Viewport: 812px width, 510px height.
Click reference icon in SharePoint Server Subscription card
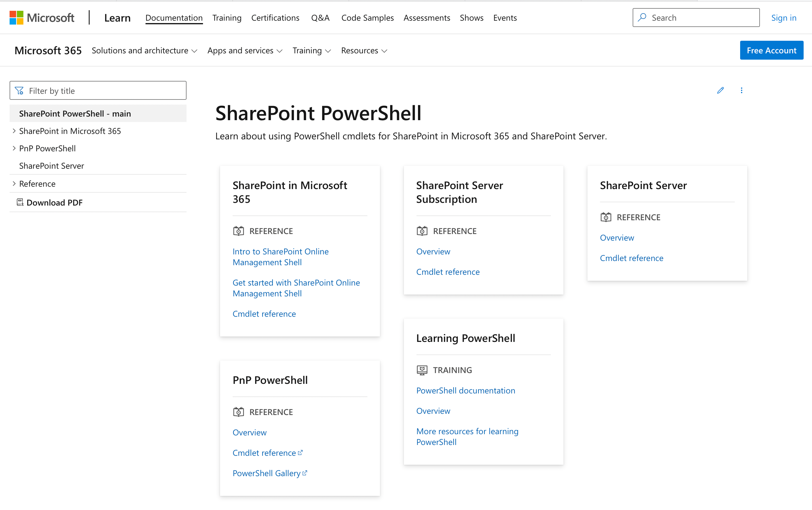pyautogui.click(x=422, y=231)
